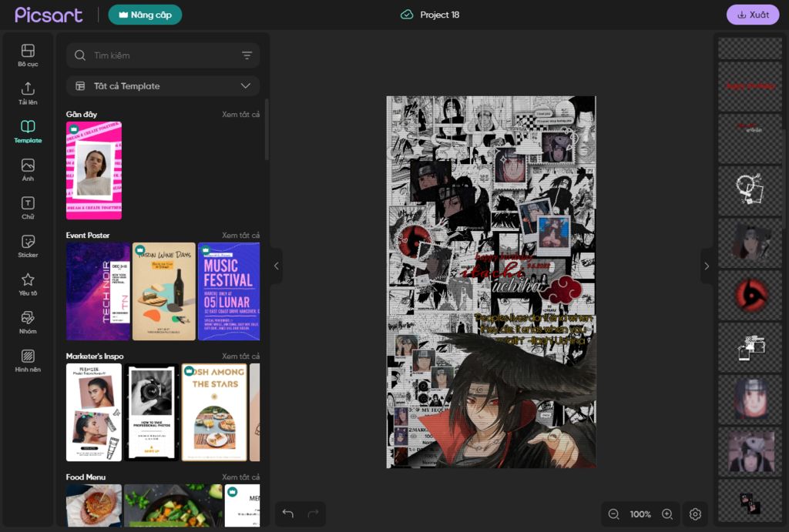Select the Music Festival Lunar template
Image resolution: width=789 pixels, height=532 pixels.
point(229,292)
